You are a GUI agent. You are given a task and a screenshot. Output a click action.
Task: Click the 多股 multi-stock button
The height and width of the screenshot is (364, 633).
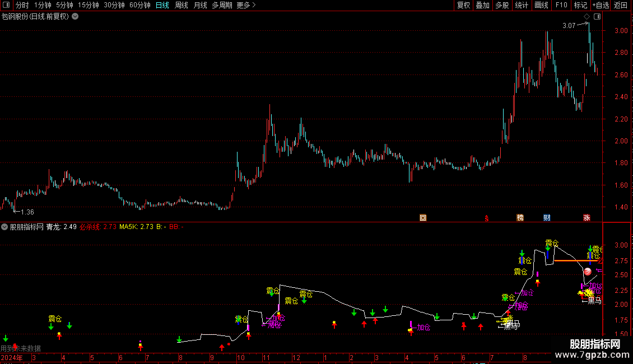click(x=502, y=5)
